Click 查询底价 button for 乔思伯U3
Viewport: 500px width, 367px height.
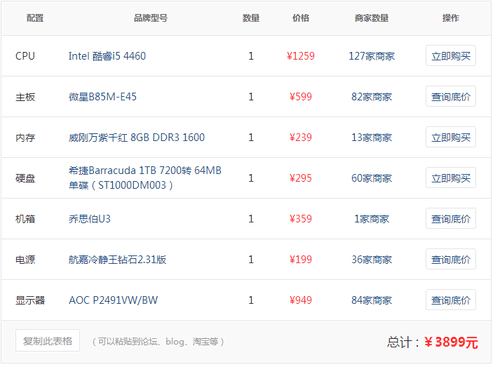450,219
